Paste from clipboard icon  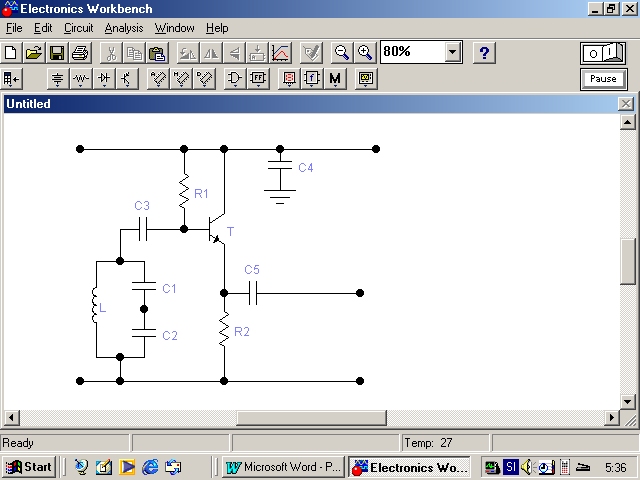[x=157, y=53]
